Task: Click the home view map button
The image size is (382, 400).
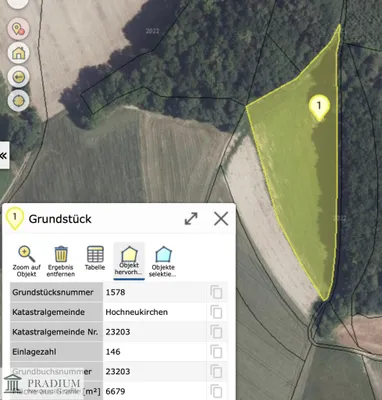Action: [19, 53]
